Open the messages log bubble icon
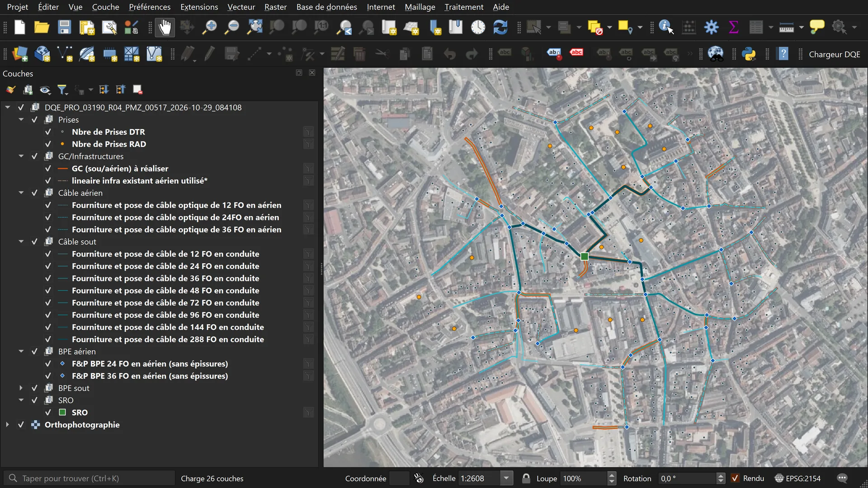Image resolution: width=868 pixels, height=488 pixels. (x=842, y=478)
